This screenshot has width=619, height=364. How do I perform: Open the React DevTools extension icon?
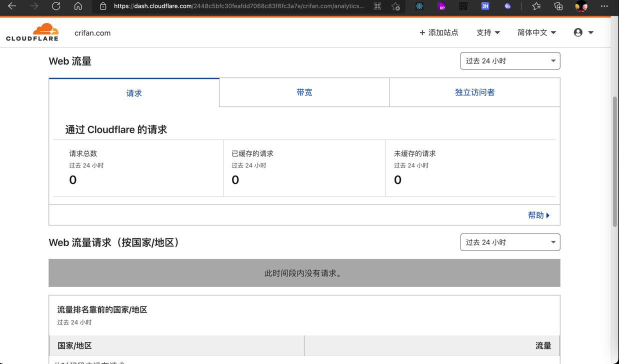(419, 6)
